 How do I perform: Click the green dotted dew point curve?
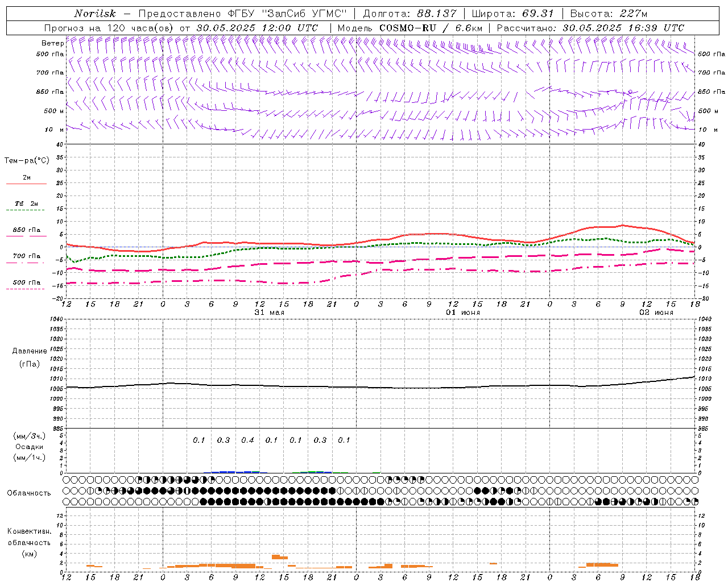point(380,245)
